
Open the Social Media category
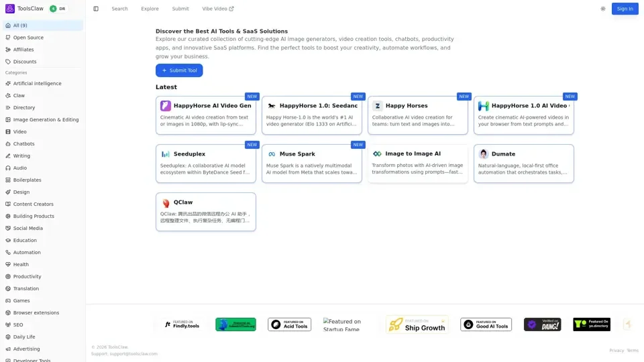click(x=43, y=229)
